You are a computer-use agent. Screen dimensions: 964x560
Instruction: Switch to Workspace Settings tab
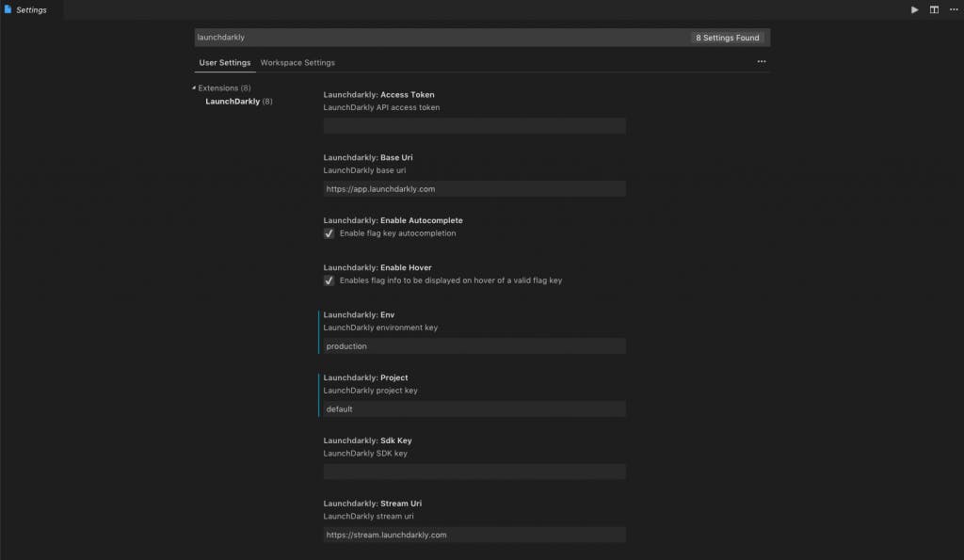click(297, 63)
